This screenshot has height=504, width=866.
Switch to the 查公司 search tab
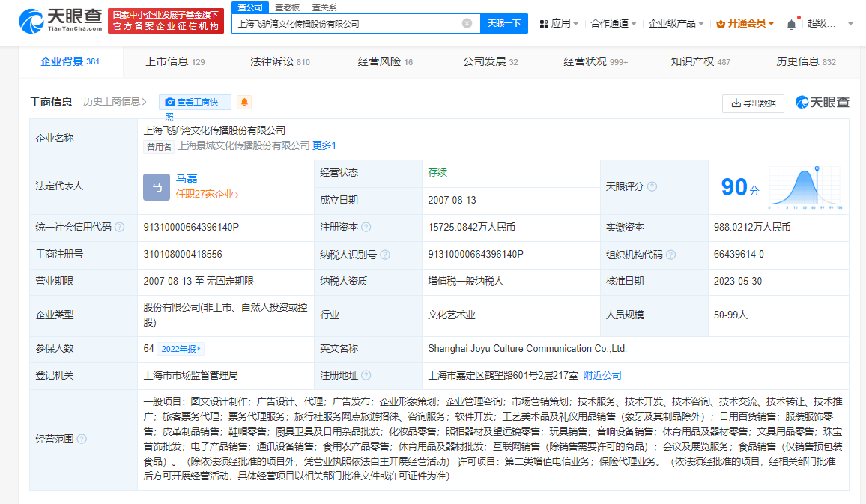[x=250, y=7]
